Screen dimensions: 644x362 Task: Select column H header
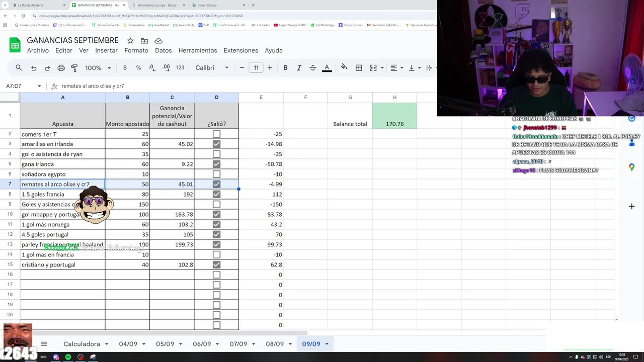(x=394, y=97)
